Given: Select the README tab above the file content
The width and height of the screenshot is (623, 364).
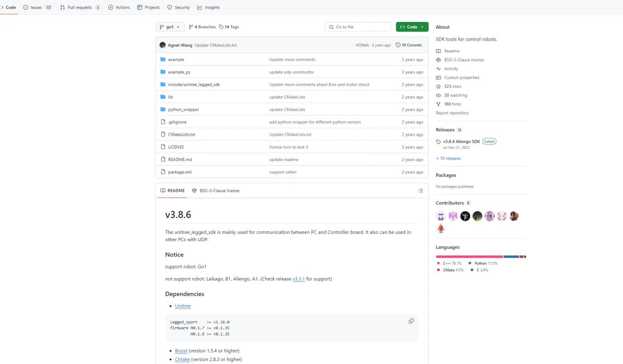Looking at the screenshot, I should coord(173,191).
